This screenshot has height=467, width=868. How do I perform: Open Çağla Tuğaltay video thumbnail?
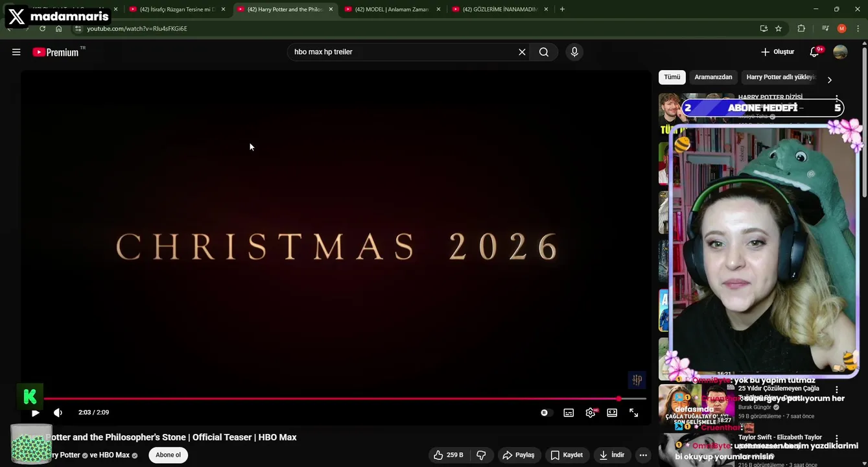pyautogui.click(x=696, y=406)
